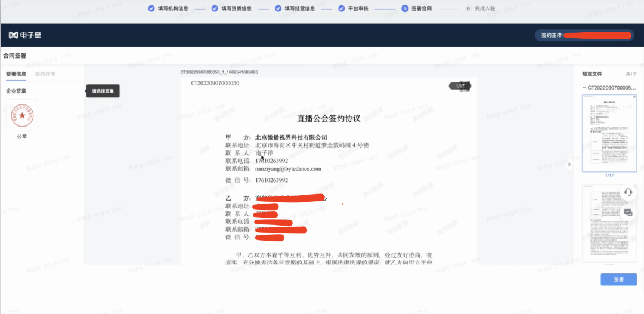Select page 1/17 preview thumbnail
Image resolution: width=644 pixels, height=314 pixels.
click(609, 133)
